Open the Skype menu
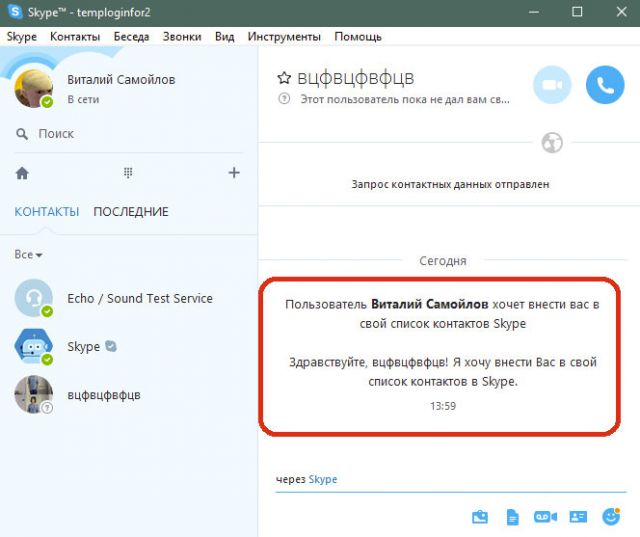Screen dimensions: 640x537 click(22, 37)
